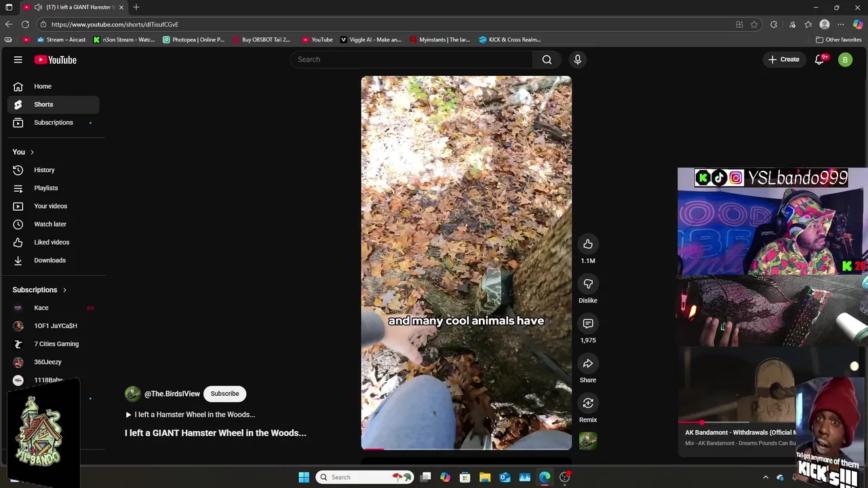
Task: Open the YouTube hamburger guide menu
Action: (x=18, y=60)
